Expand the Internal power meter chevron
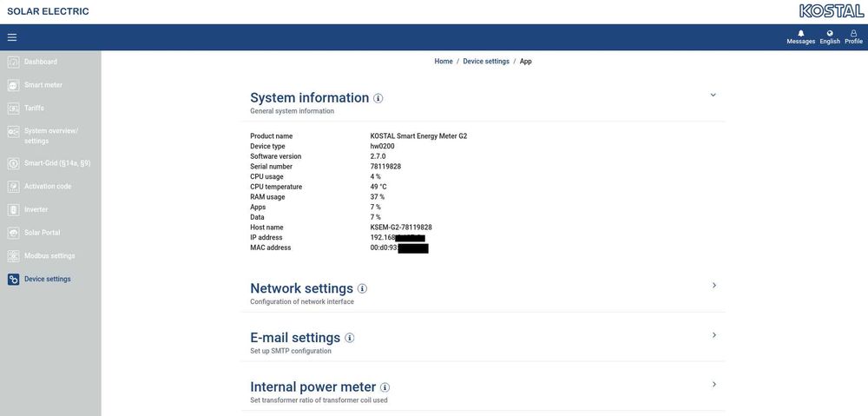The image size is (868, 416). click(x=714, y=384)
